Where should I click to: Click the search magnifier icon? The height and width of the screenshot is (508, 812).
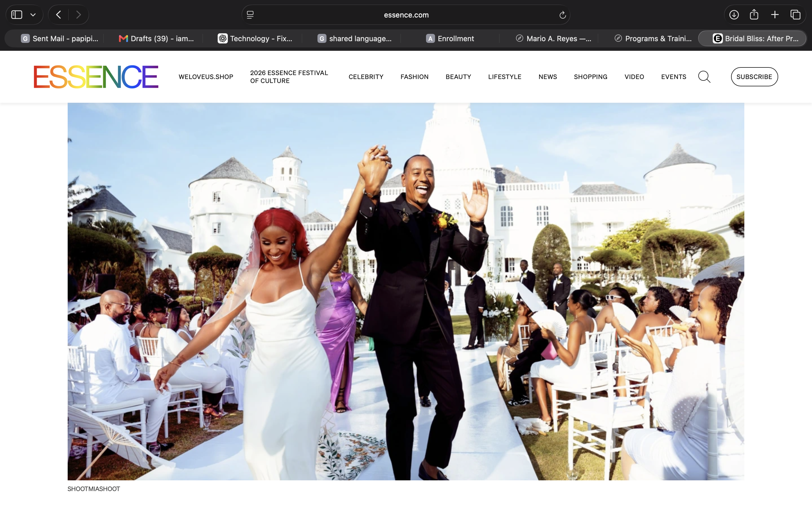(704, 77)
